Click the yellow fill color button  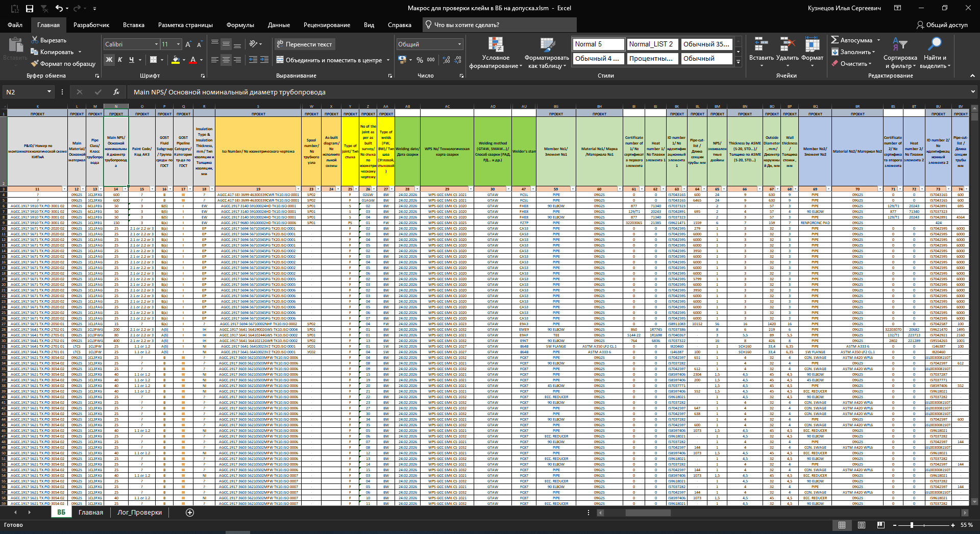(175, 60)
